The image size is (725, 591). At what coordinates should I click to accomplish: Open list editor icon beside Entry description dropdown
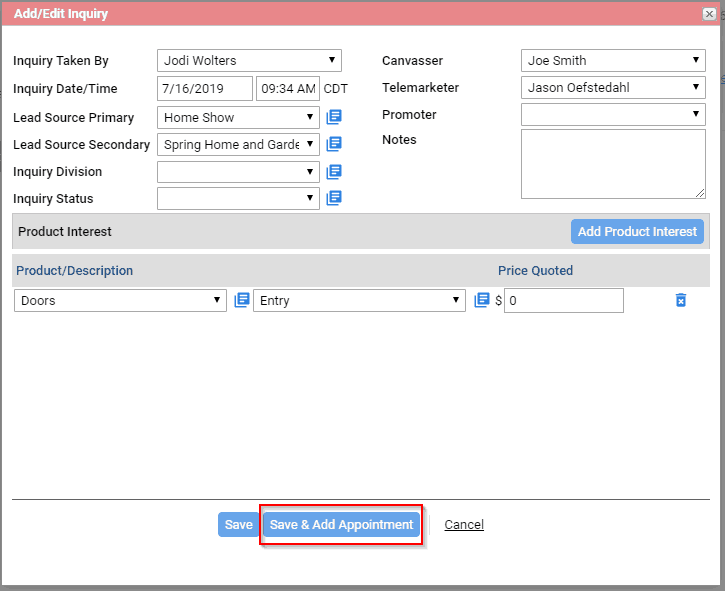coord(482,300)
